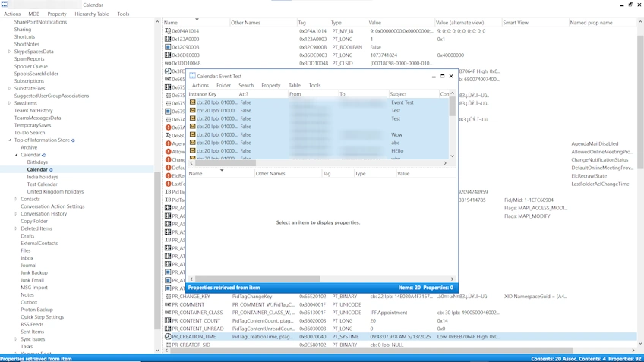Click envelope icon of Event Test row
This screenshot has height=362, width=644.
tap(193, 102)
